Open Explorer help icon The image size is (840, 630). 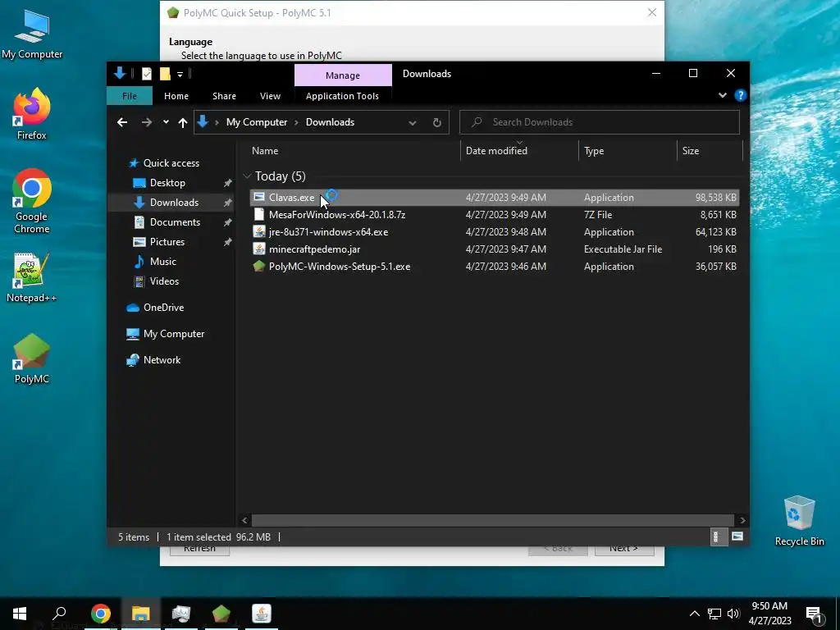[741, 95]
